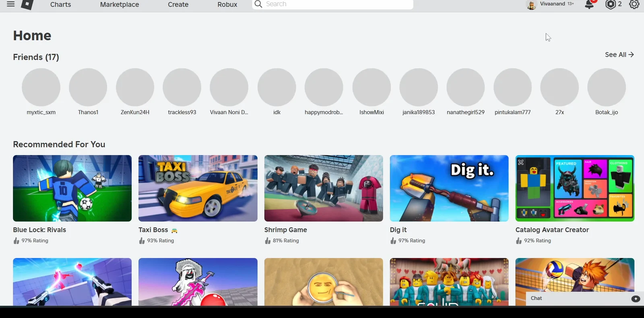Select Taxi Boss game thumbnail
The image size is (644, 318).
(198, 188)
